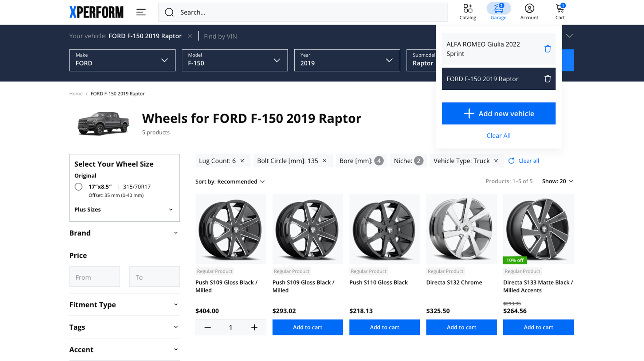
Task: Delete ALFA ROMEO Giulia from garage
Action: 548,49
